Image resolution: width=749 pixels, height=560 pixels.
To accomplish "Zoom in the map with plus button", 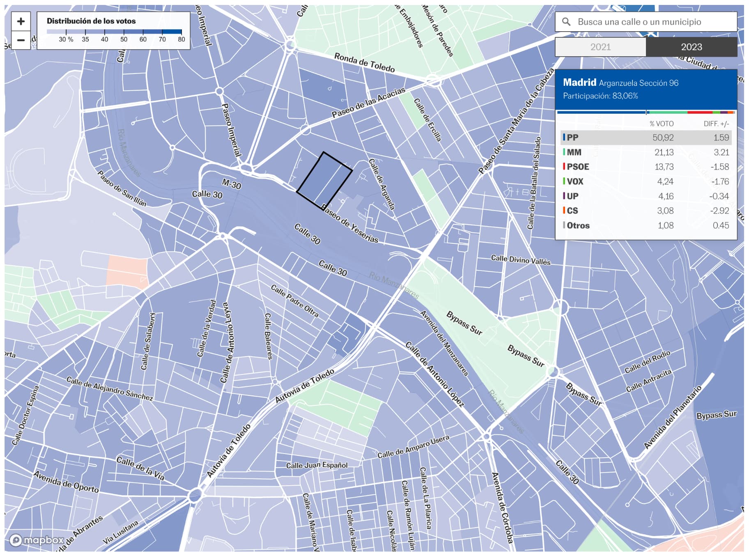I will (x=21, y=21).
